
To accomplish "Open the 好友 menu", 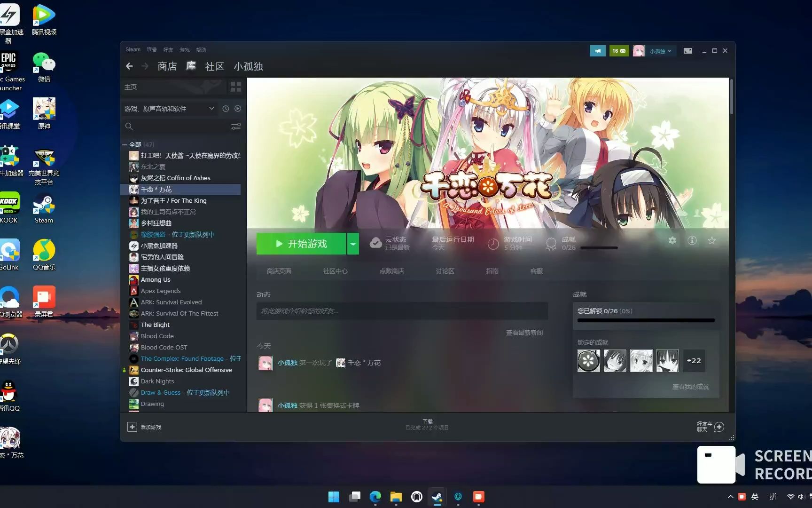I will pos(168,49).
